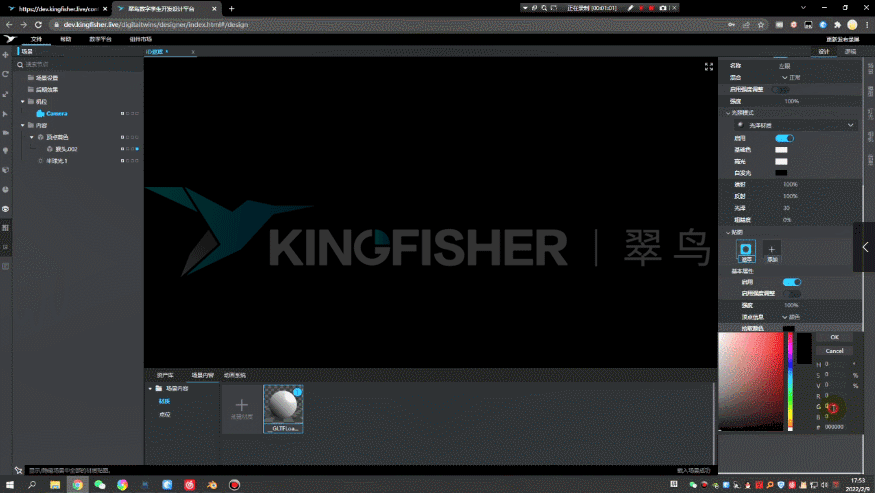Open the 数字平台 menu

(x=100, y=39)
